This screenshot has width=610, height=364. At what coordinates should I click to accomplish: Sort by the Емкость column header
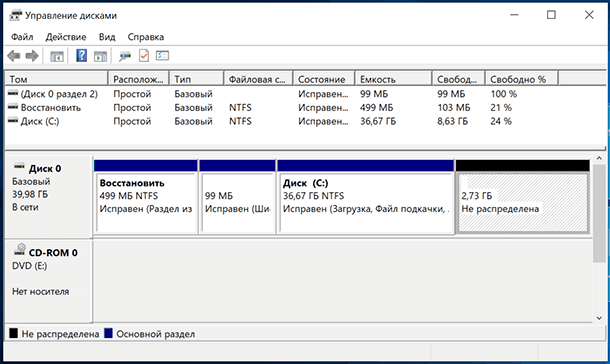click(x=393, y=79)
